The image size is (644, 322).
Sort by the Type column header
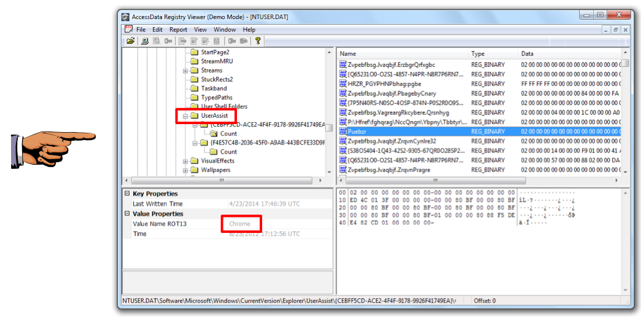(493, 54)
